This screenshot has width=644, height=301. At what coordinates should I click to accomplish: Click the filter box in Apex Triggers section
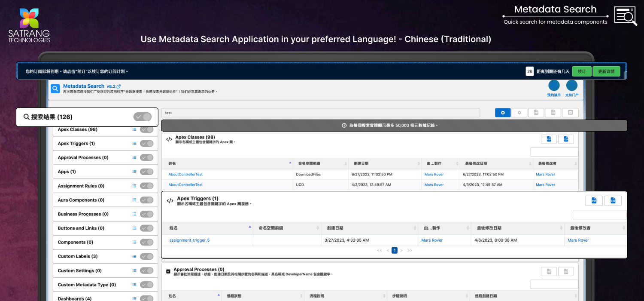click(x=600, y=215)
